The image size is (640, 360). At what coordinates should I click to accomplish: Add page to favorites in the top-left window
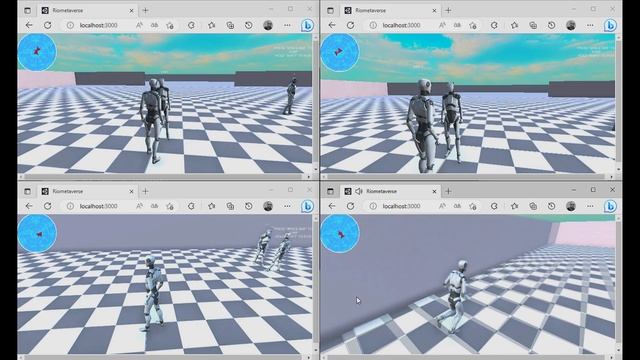(170, 25)
